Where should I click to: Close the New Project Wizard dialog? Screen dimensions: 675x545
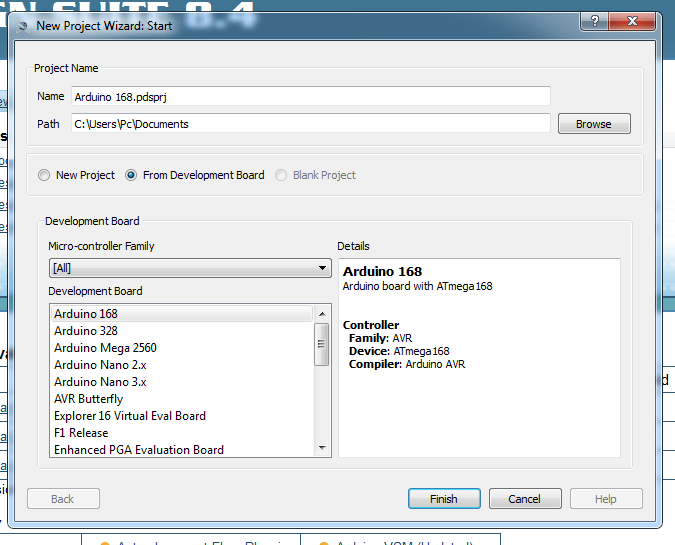tap(632, 21)
